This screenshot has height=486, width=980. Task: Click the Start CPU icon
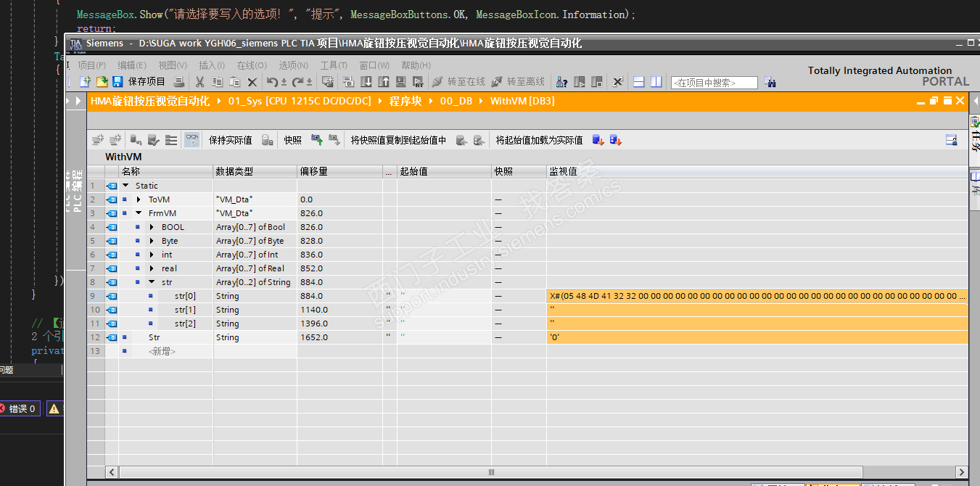coord(580,82)
